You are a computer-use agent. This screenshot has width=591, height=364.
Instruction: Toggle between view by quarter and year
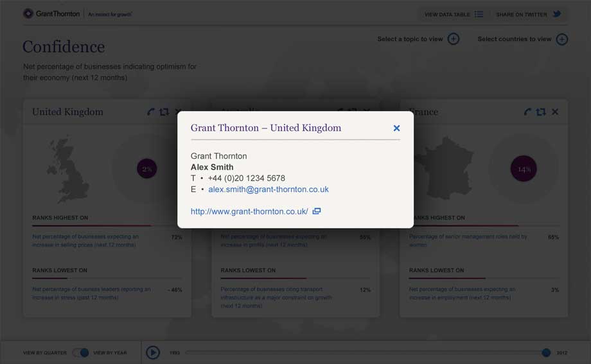pos(80,352)
